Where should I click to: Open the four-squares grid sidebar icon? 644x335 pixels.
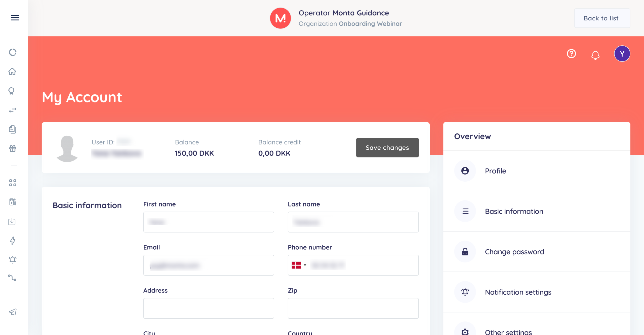[13, 183]
